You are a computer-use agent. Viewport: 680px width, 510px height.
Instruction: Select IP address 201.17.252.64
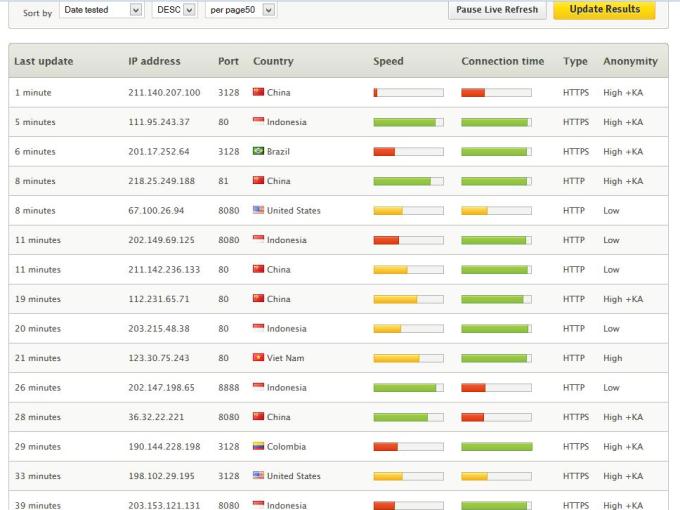pos(159,151)
